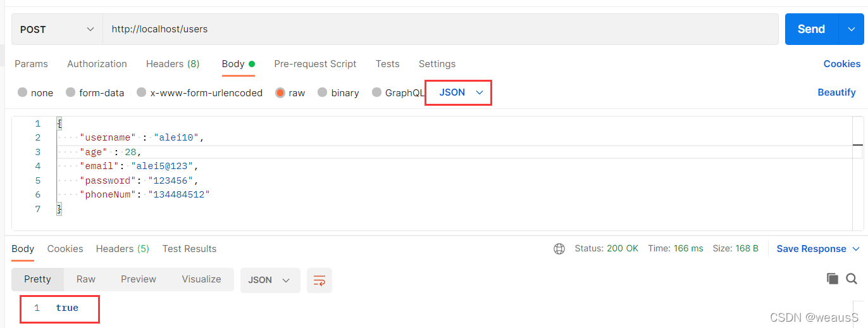
Task: Send the request
Action: pos(811,29)
